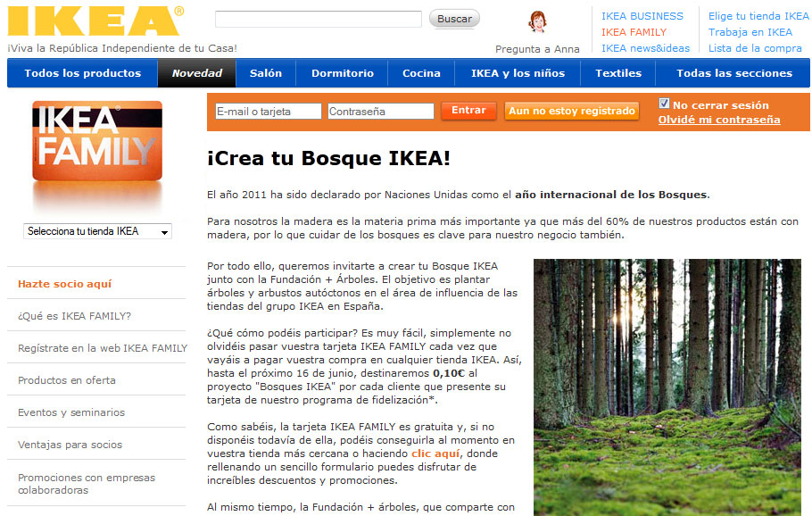812x516 pixels.
Task: Click the E-mail o tarjeta field
Action: [268, 112]
